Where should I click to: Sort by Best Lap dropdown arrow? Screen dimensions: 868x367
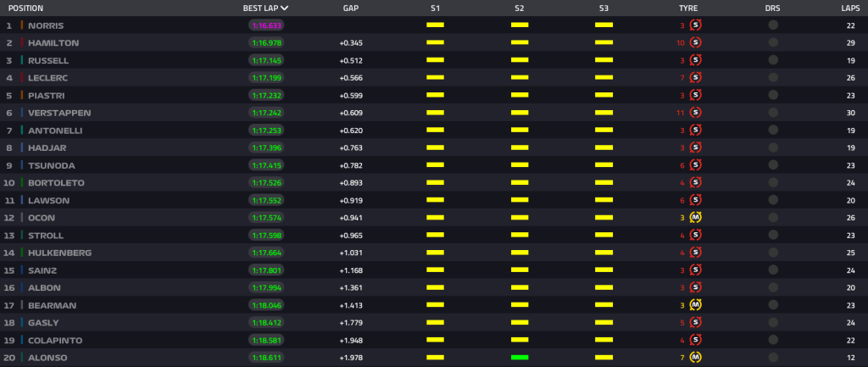(285, 8)
